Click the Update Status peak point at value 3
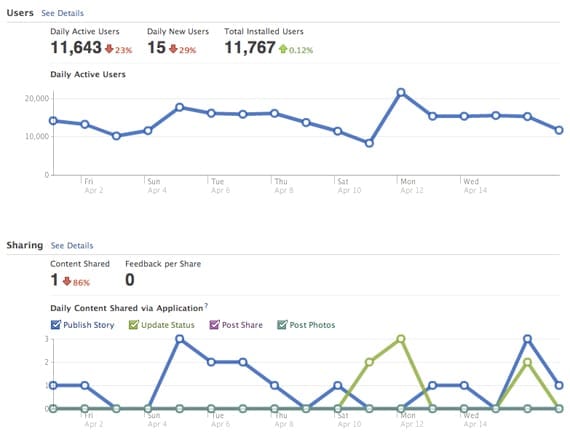Screen dimensions: 570x448 click(x=401, y=339)
